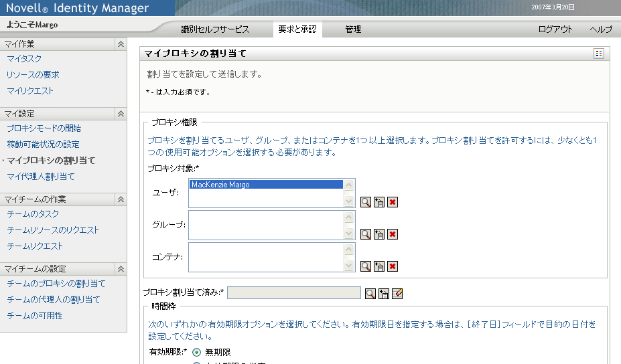Image resolution: width=621 pixels, height=364 pixels.
Task: Collapse the マイチームの設定 section
Action: click(121, 269)
